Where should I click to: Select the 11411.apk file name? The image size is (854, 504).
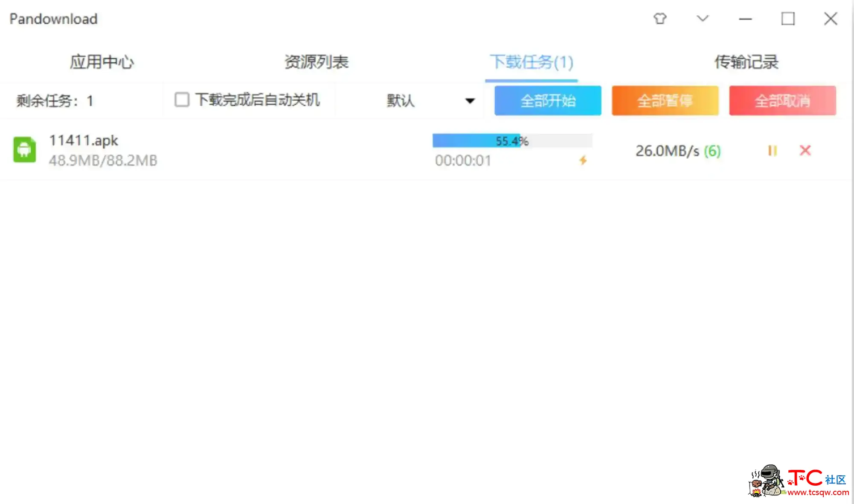(84, 140)
